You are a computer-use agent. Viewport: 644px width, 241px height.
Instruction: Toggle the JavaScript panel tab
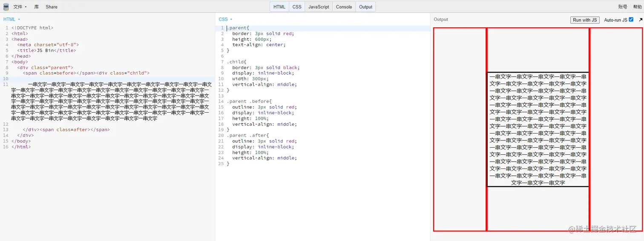point(319,7)
